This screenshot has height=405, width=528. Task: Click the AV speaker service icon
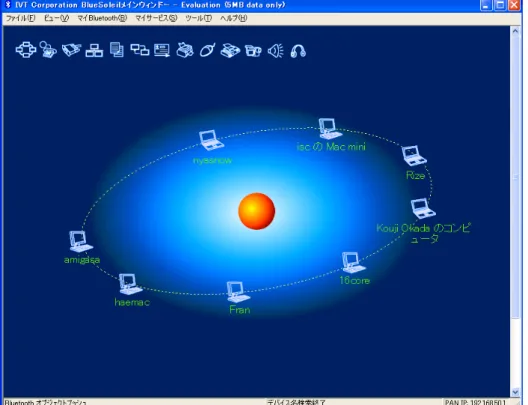click(275, 51)
